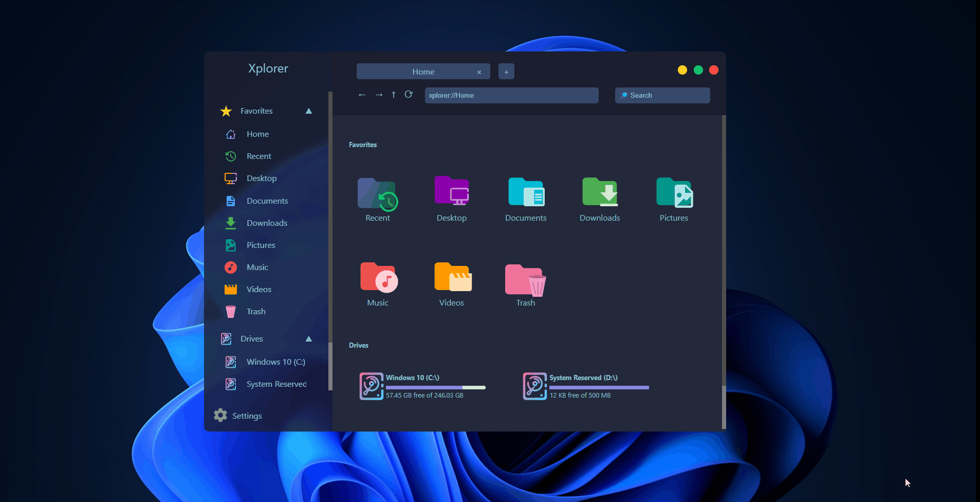
Task: Click the System Reserved drive usage bar
Action: click(x=599, y=387)
